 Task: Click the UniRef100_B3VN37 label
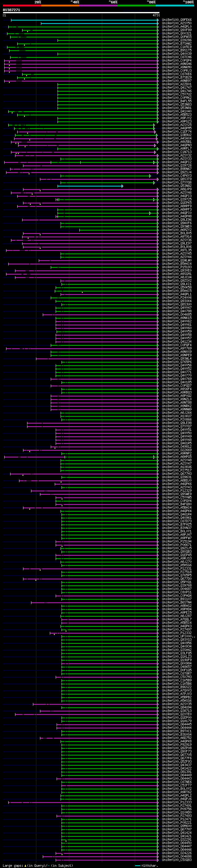tap(177, 528)
